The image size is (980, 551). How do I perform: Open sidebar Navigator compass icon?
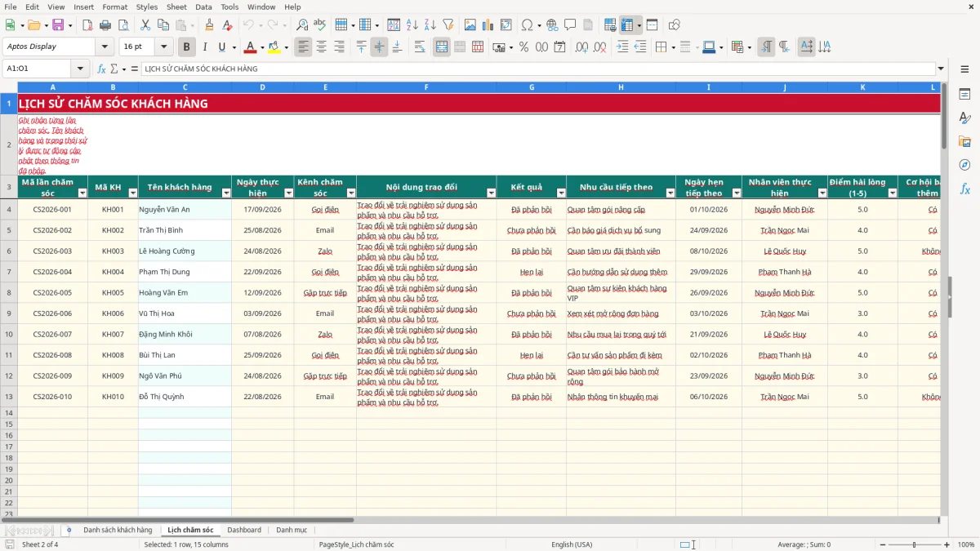(x=964, y=165)
